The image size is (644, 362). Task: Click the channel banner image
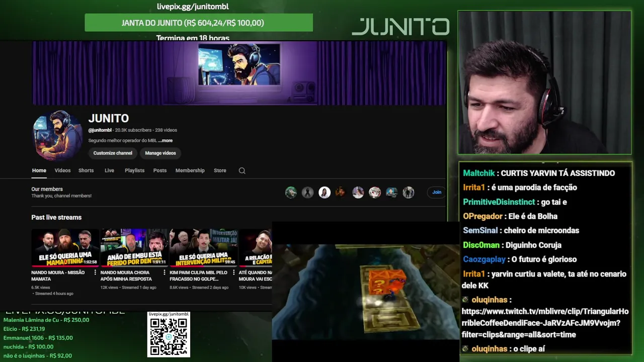(239, 73)
